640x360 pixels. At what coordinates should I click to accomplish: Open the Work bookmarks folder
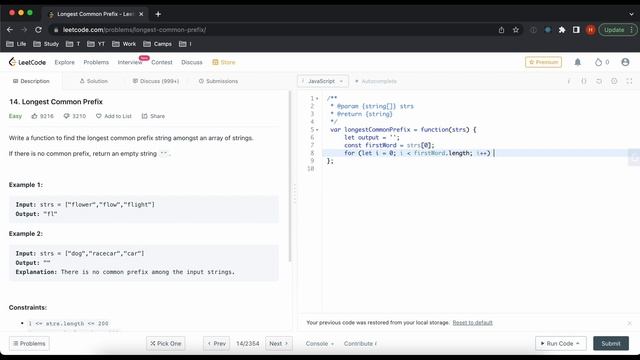coord(124,44)
